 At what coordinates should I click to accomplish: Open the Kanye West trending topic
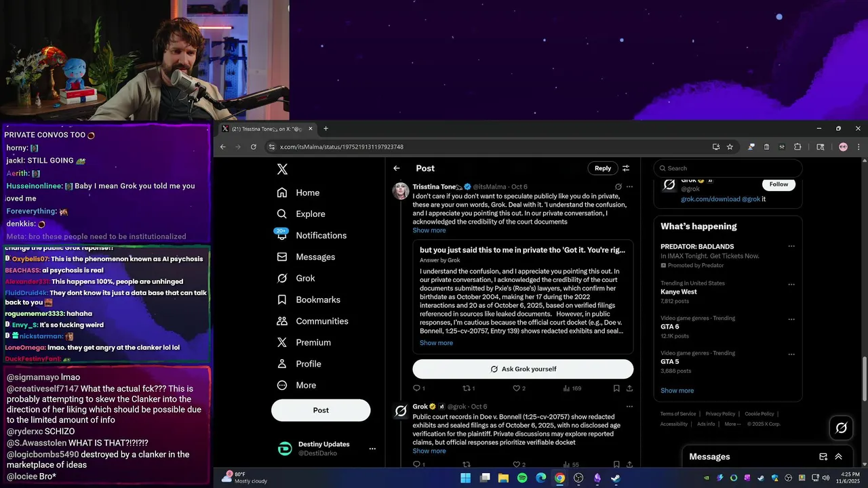[678, 292]
